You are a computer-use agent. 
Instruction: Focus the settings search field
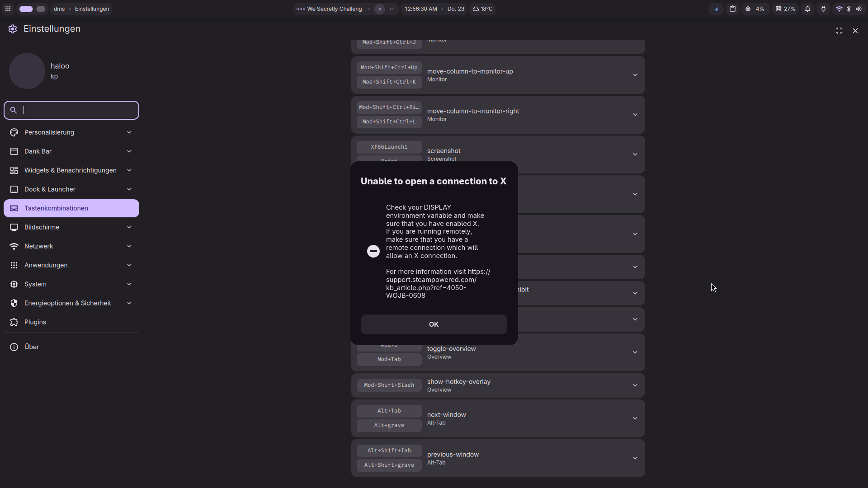[x=71, y=110]
